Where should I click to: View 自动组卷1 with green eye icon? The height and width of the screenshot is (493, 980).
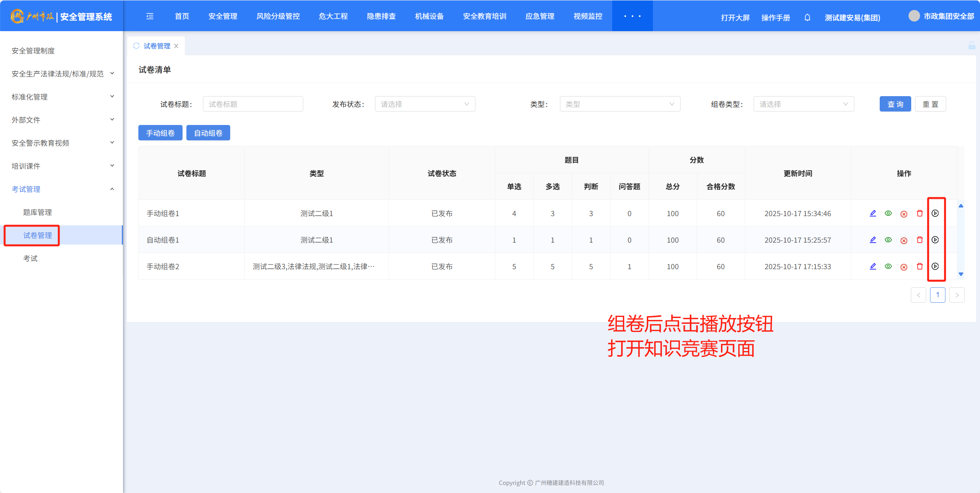pos(888,240)
